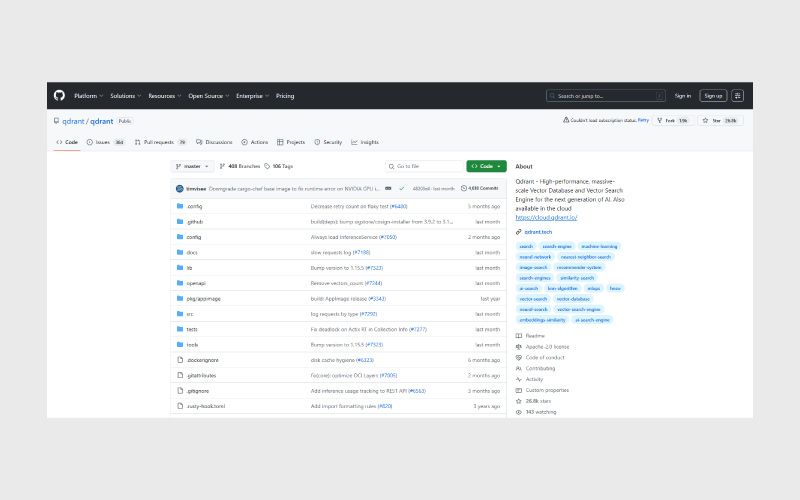Open the src folder icon
This screenshot has height=500, width=800.
pyautogui.click(x=179, y=313)
